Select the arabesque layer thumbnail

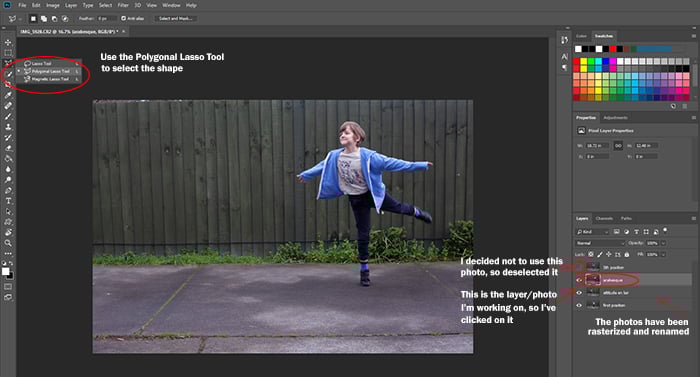click(593, 280)
